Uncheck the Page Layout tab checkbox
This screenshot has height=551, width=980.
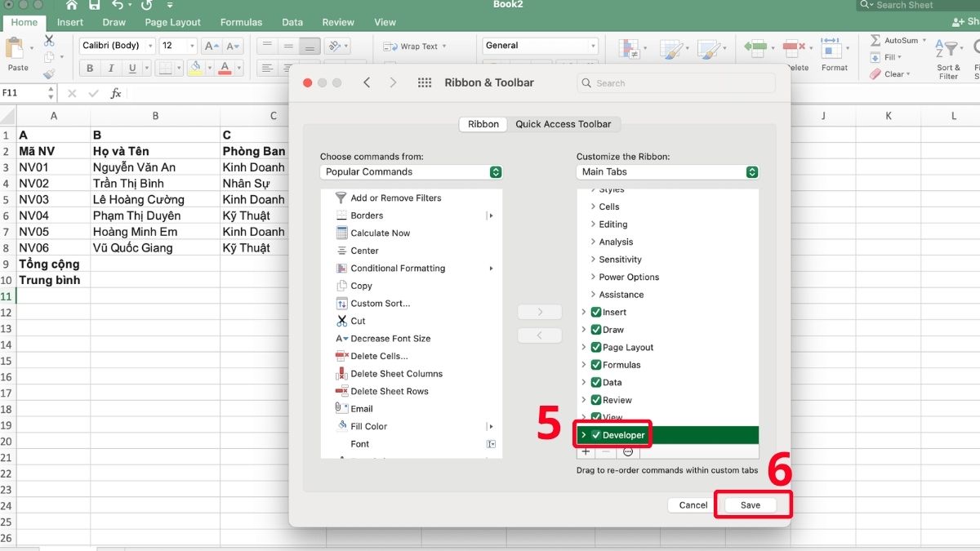[596, 347]
